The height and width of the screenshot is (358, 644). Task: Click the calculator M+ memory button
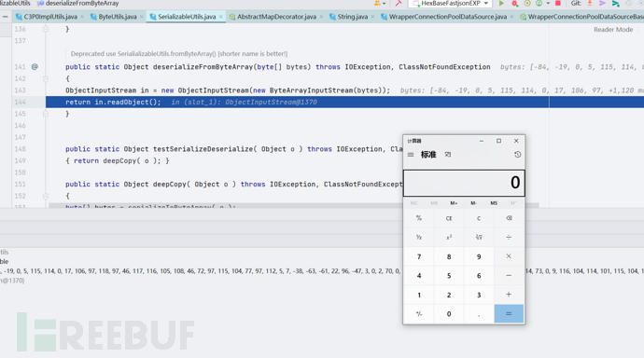tap(454, 203)
